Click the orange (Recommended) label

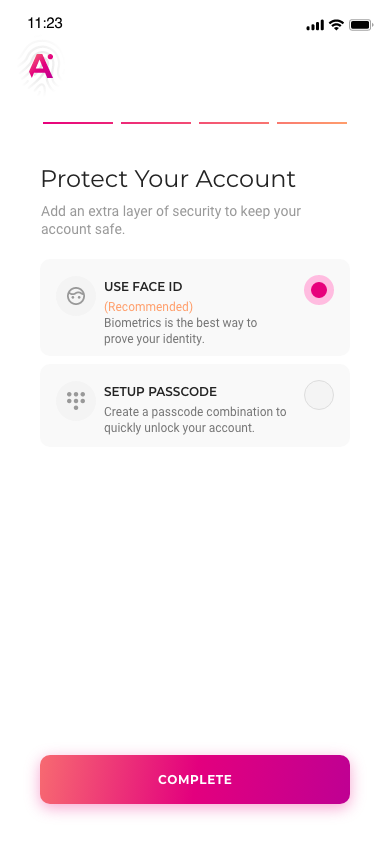[x=148, y=307]
